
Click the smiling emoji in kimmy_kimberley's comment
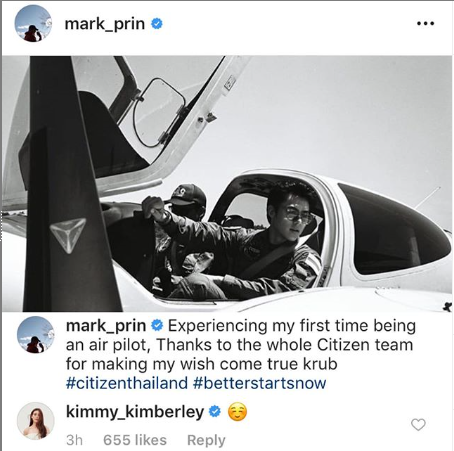(237, 412)
